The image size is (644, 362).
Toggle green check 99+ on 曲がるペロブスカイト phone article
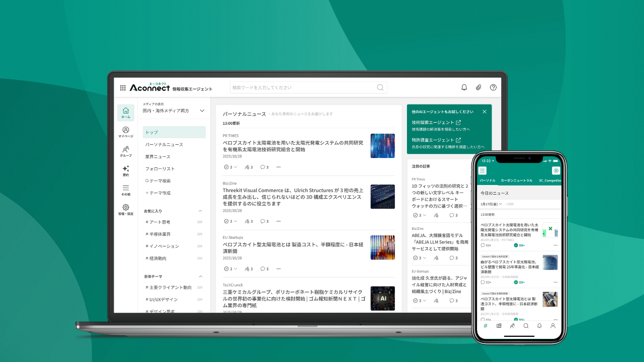click(519, 282)
